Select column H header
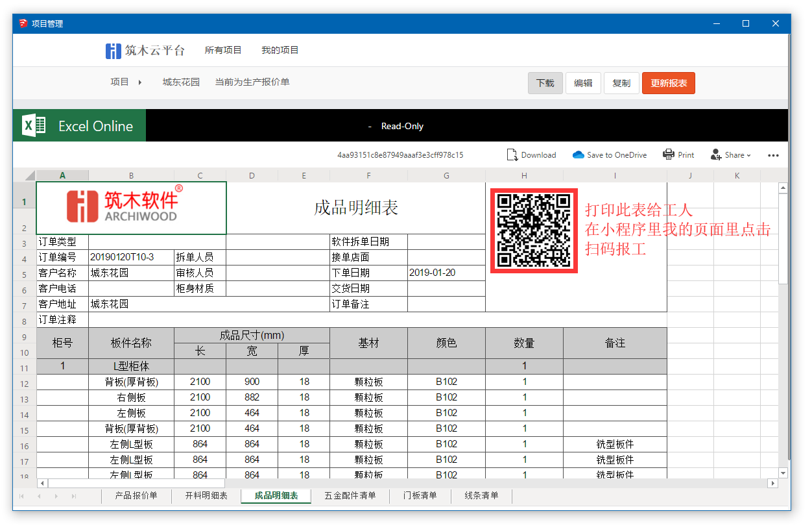Screen dimensions: 812x531 [x=524, y=175]
